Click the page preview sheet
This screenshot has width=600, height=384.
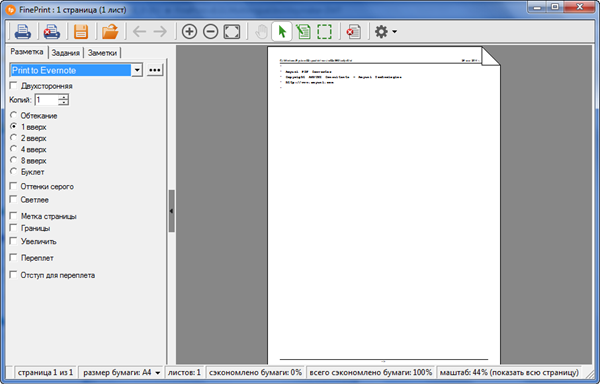[x=384, y=205]
